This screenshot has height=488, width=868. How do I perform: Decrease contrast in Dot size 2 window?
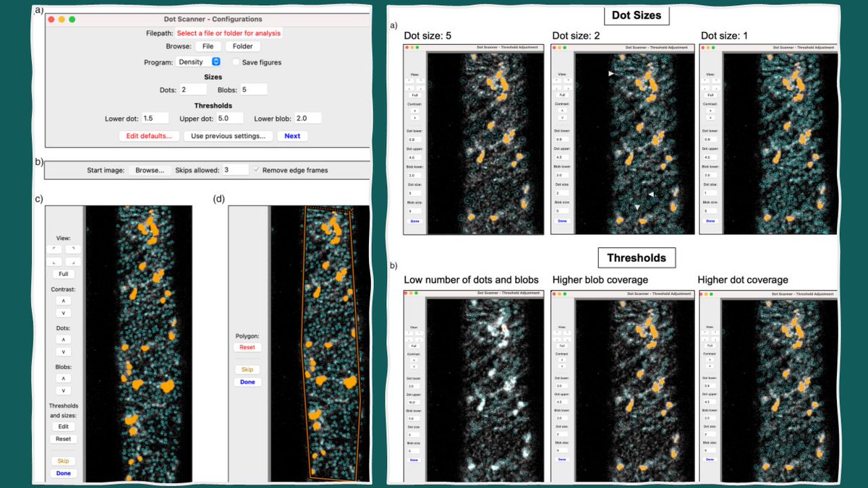(563, 118)
